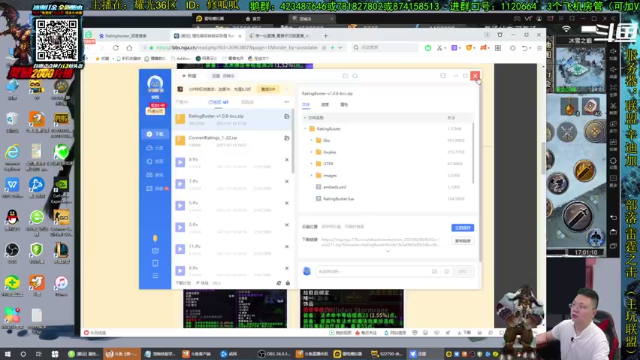The height and width of the screenshot is (360, 640).
Task: Open right Illidan Stormrage thumbnail on webpage
Action: 352,309
